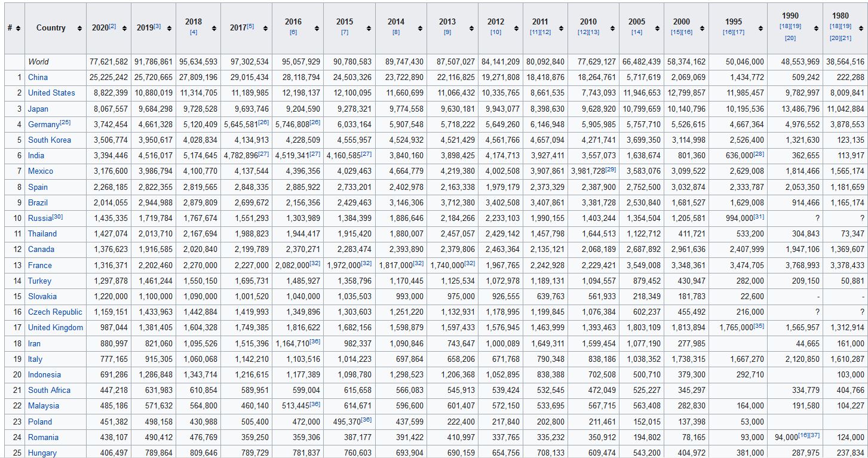
Task: Open footnote [2] beside 2020 header
Action: (112, 26)
